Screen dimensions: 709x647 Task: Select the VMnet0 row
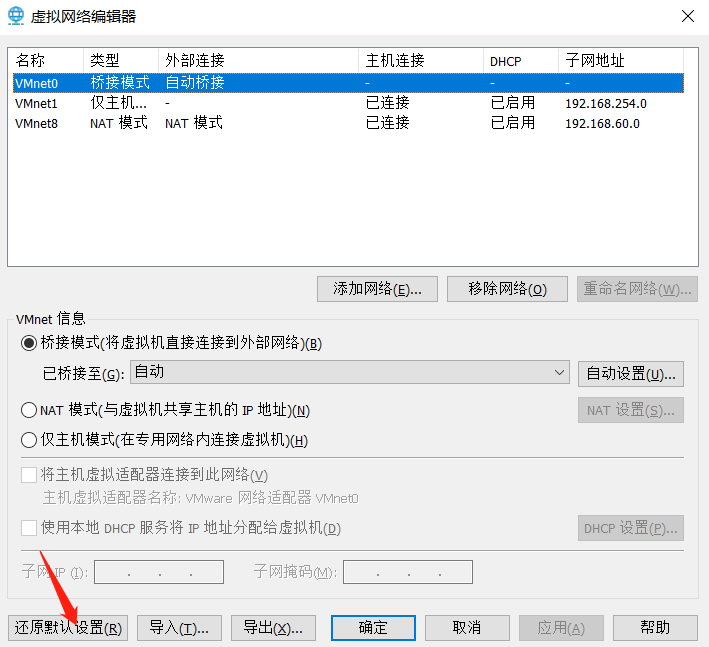click(348, 83)
